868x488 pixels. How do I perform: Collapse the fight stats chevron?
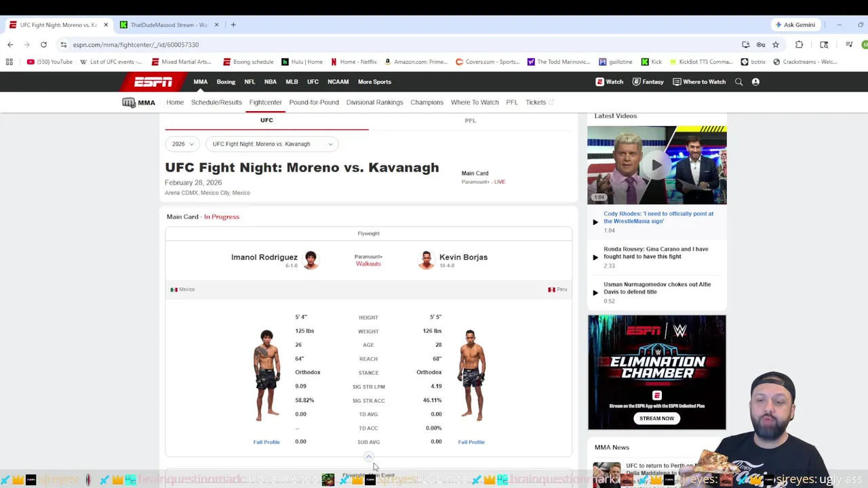368,457
